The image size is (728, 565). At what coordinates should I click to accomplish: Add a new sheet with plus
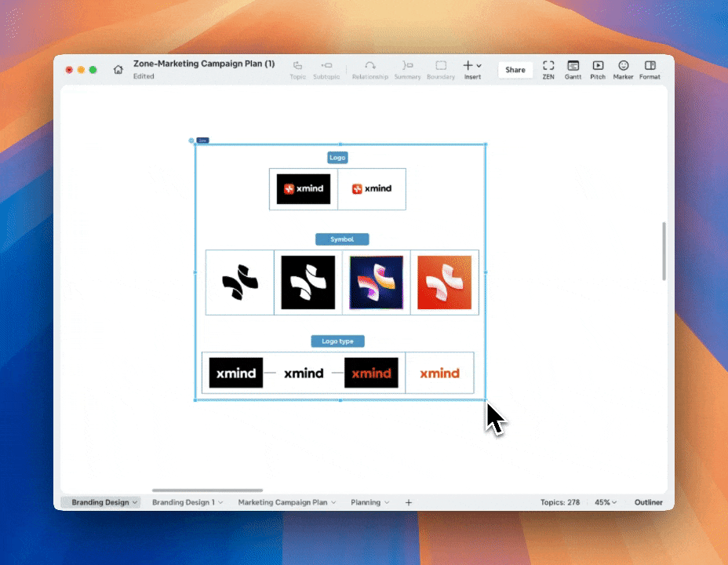[x=409, y=502]
